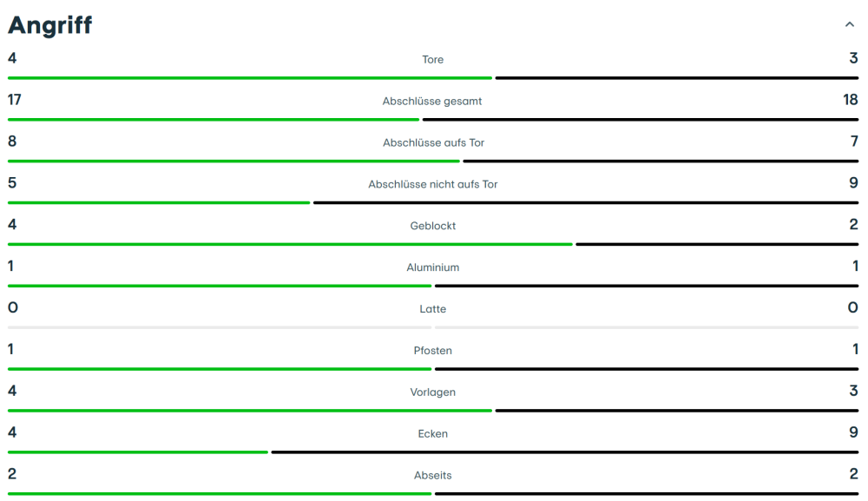Click the Ecken stat label
The width and height of the screenshot is (868, 501).
[x=433, y=434]
